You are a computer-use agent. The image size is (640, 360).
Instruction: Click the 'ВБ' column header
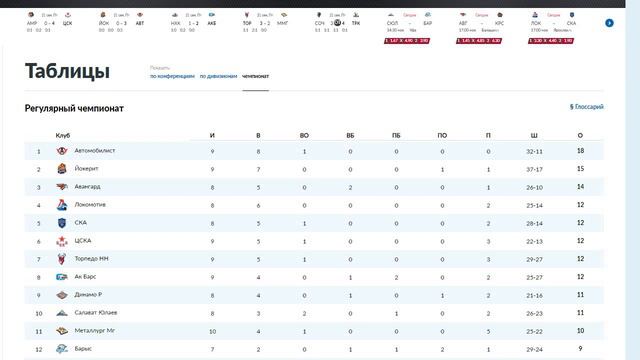pyautogui.click(x=350, y=136)
